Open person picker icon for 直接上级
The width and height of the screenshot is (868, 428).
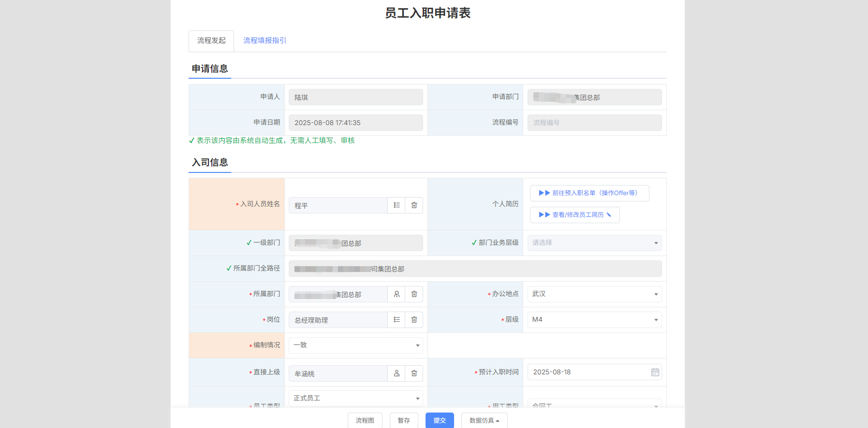click(x=397, y=373)
